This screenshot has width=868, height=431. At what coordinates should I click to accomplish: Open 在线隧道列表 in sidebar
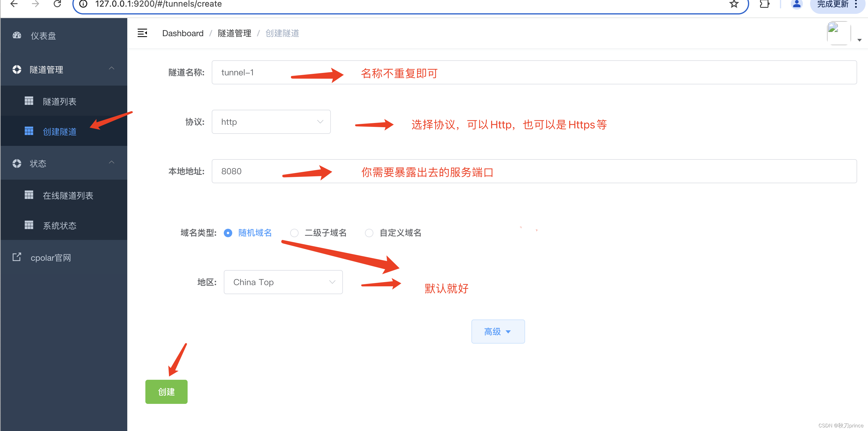pos(64,195)
